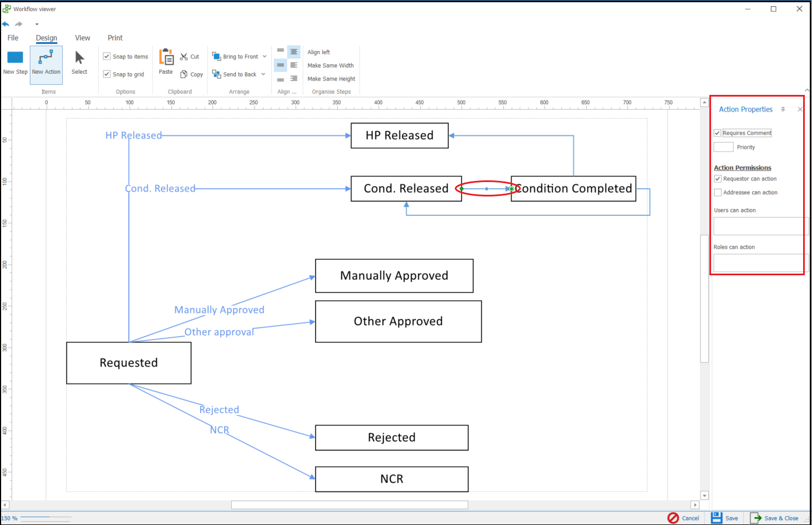Click Make Same Width

[331, 65]
